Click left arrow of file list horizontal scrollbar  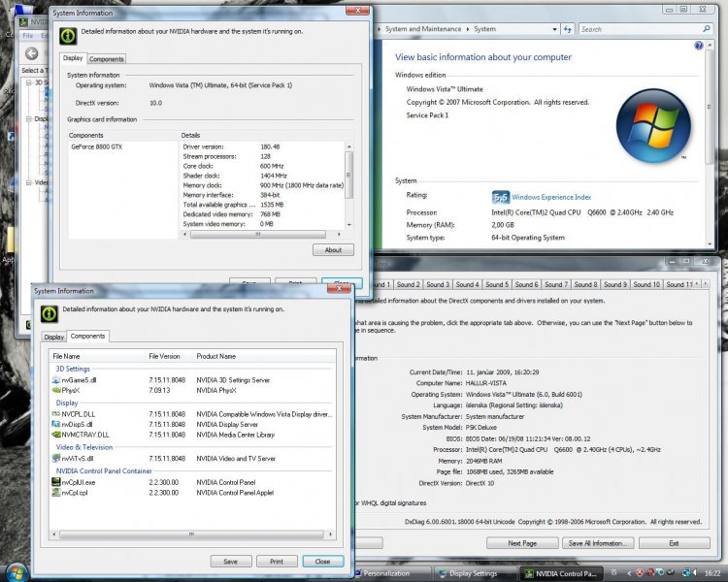pyautogui.click(x=54, y=534)
